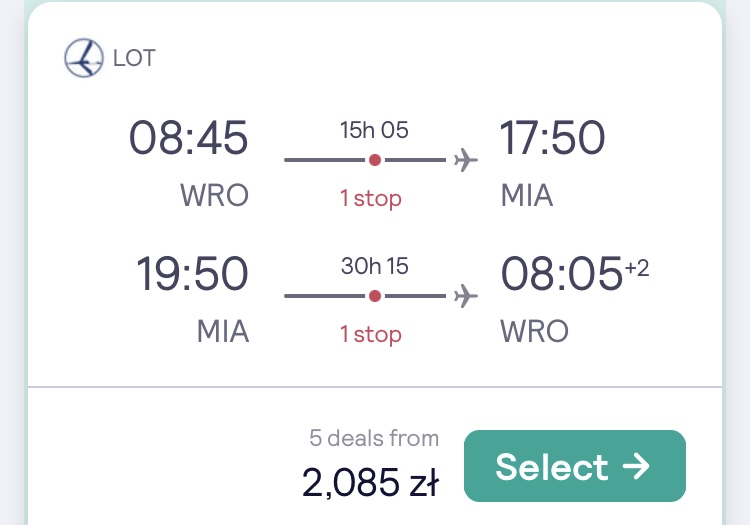Click the return flight airplane icon
The height and width of the screenshot is (525, 750).
pyautogui.click(x=465, y=296)
